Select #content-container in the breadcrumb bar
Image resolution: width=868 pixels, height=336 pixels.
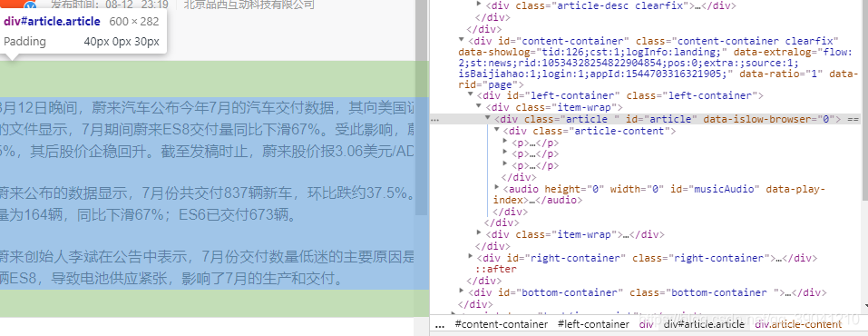502,324
